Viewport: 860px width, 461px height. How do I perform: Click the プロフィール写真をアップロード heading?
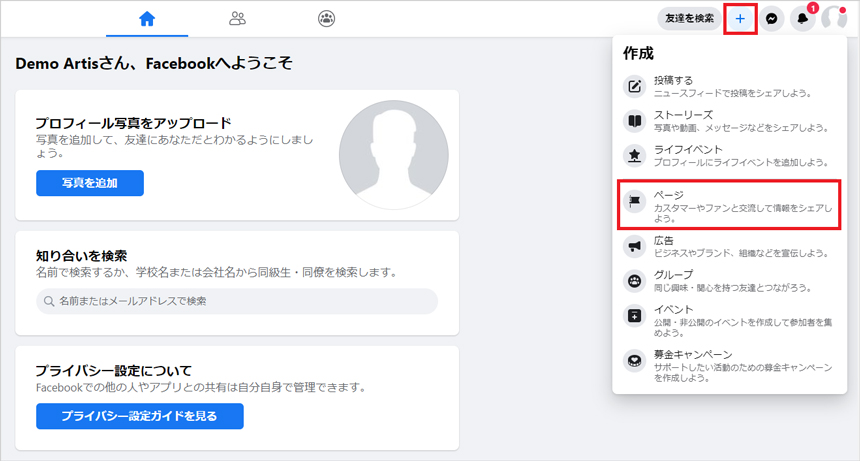[133, 123]
